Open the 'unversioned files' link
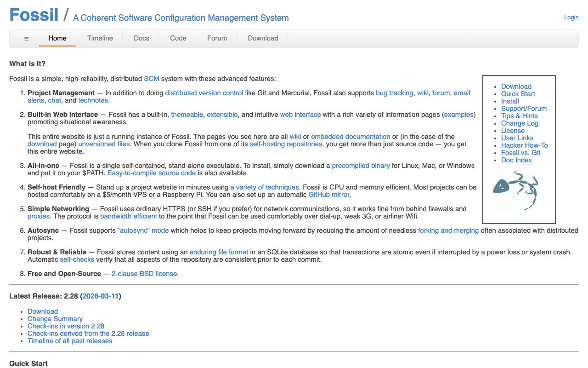588x368 pixels. pyautogui.click(x=104, y=144)
